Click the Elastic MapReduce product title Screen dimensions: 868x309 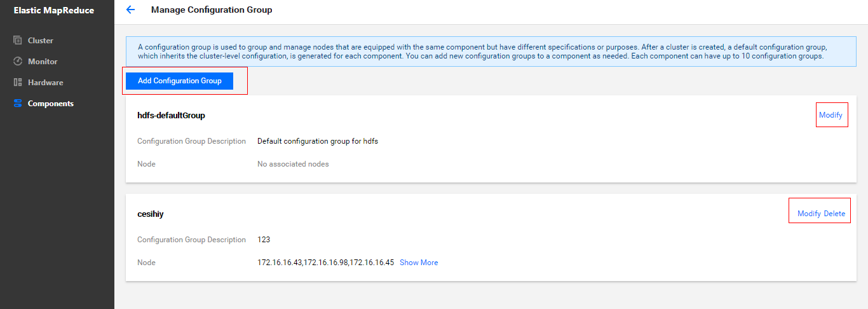click(54, 10)
